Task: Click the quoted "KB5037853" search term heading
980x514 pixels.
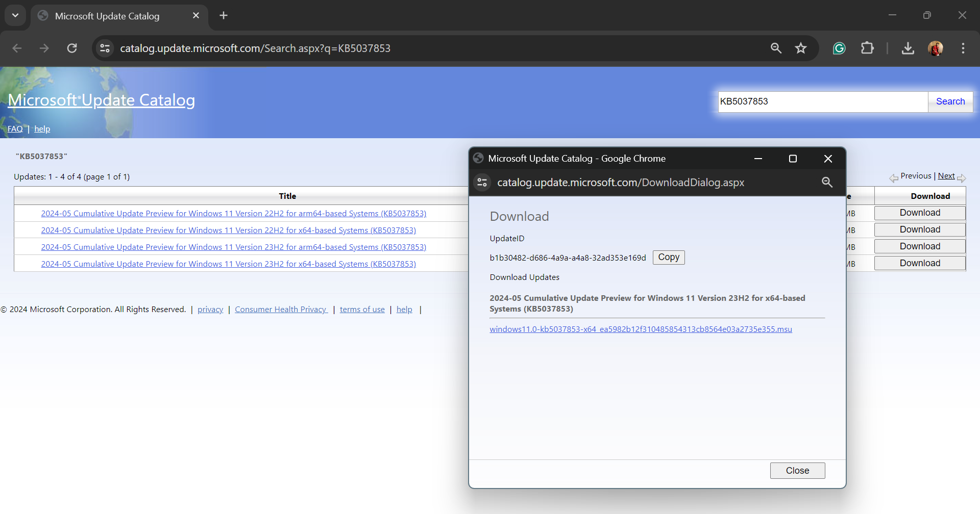Action: pos(41,156)
